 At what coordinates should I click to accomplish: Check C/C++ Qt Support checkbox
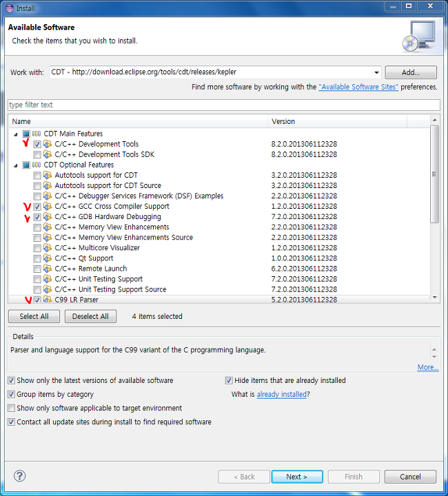(x=37, y=259)
